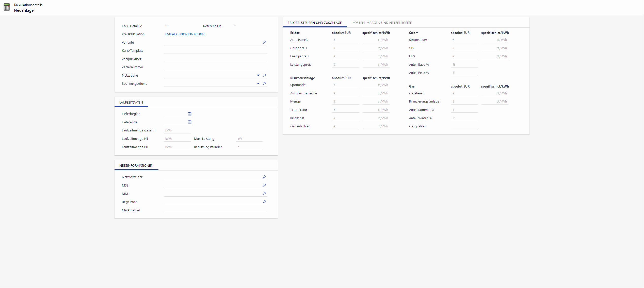
Task: Click the MDL search lookup icon
Action: click(x=264, y=193)
